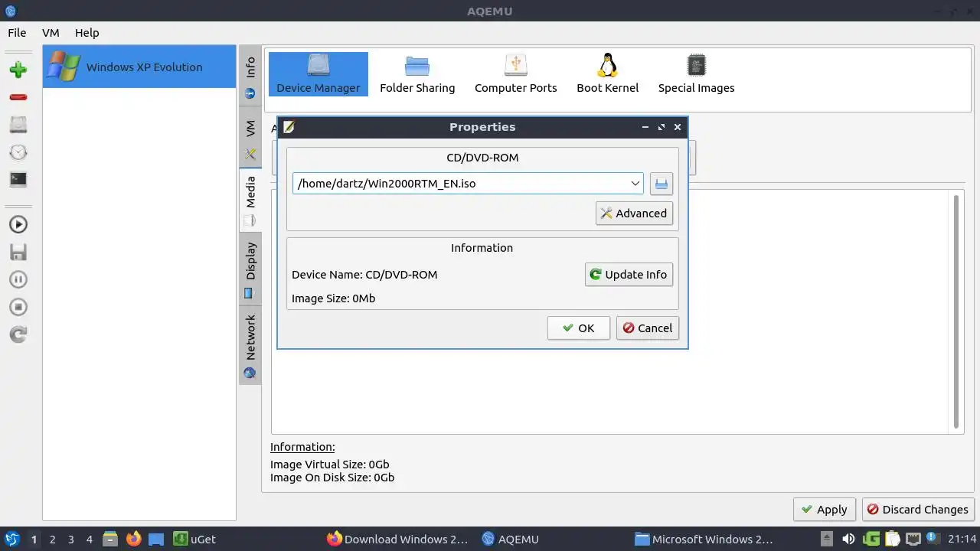Click the Image Virtual Size: 0Gb text

pyautogui.click(x=330, y=465)
